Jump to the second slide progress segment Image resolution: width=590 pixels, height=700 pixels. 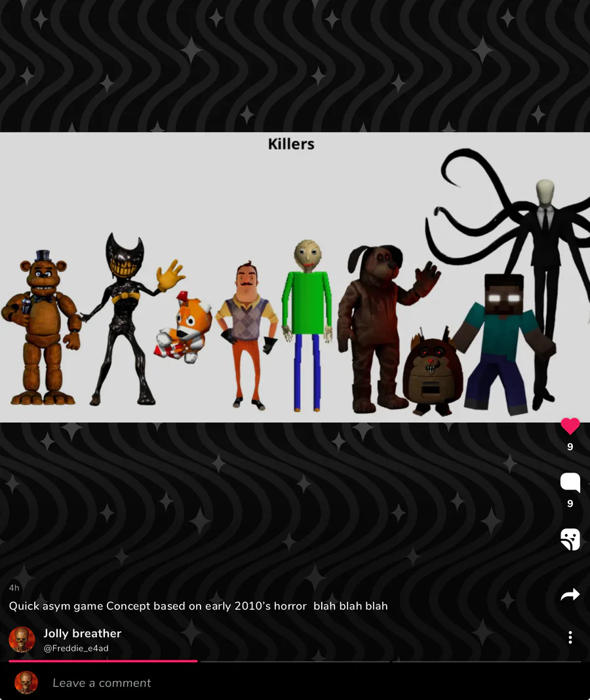(295, 661)
